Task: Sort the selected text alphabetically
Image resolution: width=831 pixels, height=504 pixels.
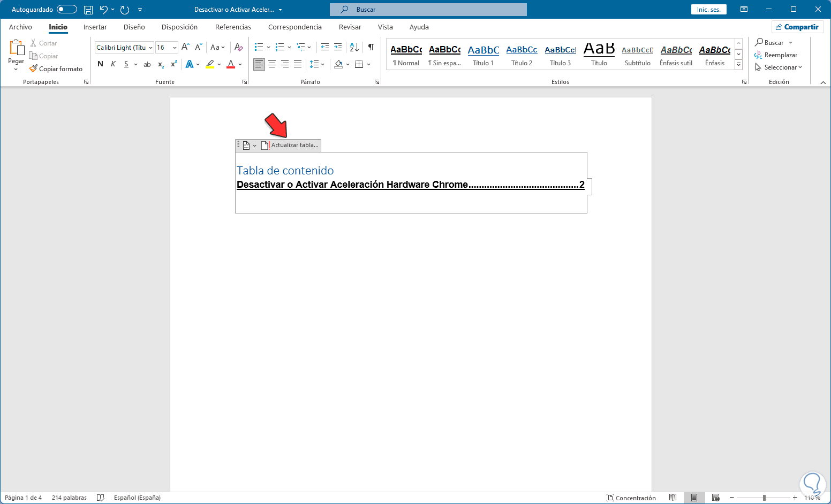Action: point(354,47)
